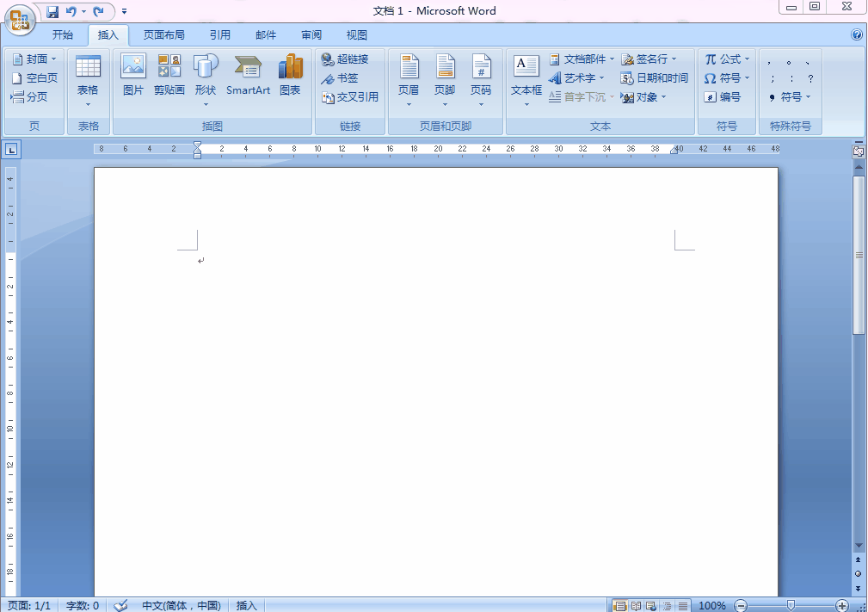Switch to Outline view
The height and width of the screenshot is (612, 868).
coord(667,605)
